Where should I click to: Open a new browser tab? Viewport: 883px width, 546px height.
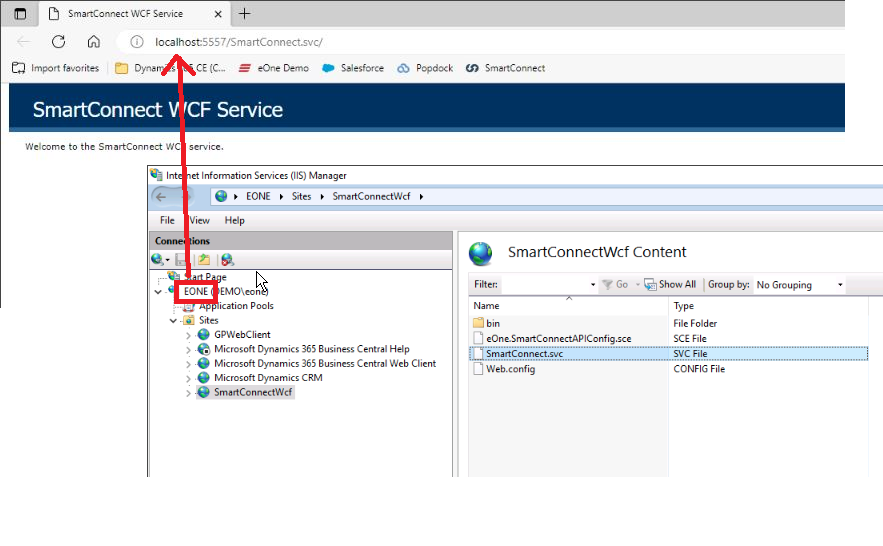click(x=244, y=14)
